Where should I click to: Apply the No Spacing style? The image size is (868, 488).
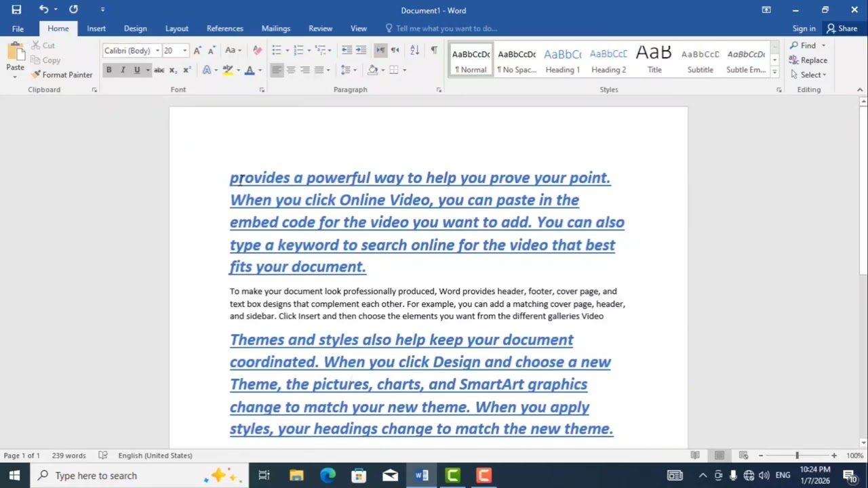(517, 60)
